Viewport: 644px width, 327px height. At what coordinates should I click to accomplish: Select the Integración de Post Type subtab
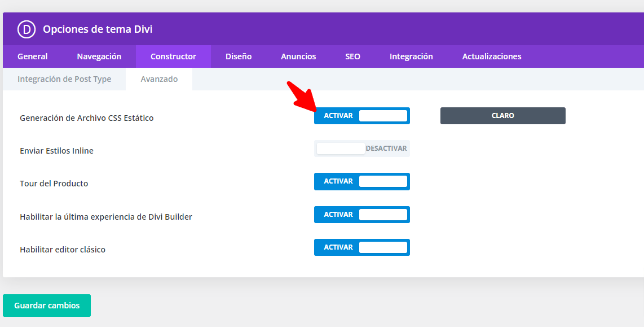tap(64, 79)
